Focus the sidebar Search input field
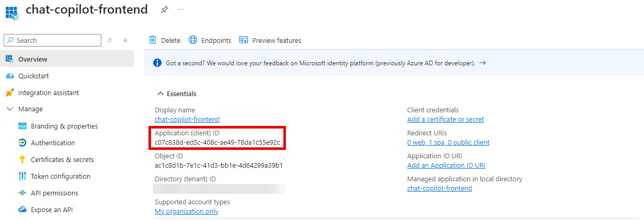 point(52,40)
